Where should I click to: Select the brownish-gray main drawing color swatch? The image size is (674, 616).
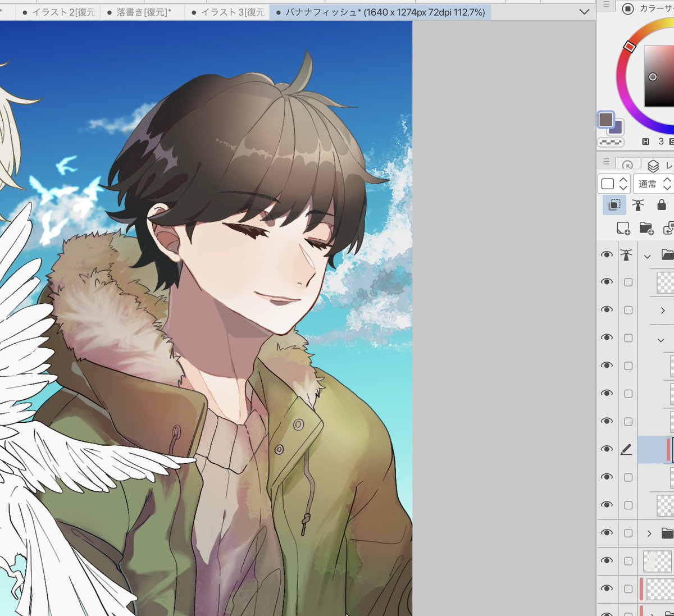coord(605,119)
